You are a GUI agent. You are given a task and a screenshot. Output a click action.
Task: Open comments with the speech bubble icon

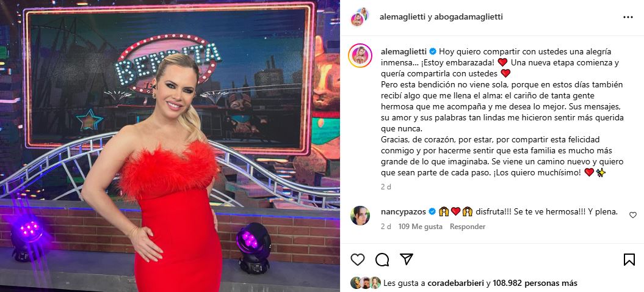click(x=382, y=260)
